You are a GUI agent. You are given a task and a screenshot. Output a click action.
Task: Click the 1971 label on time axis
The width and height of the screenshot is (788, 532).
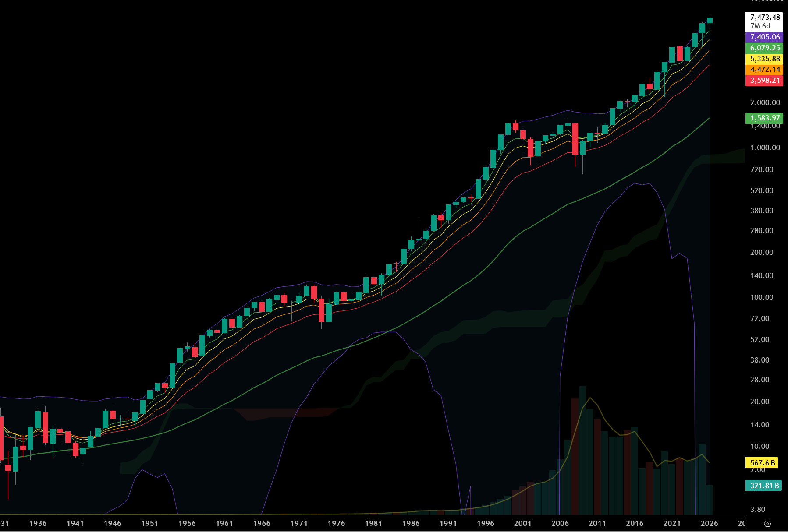(299, 523)
